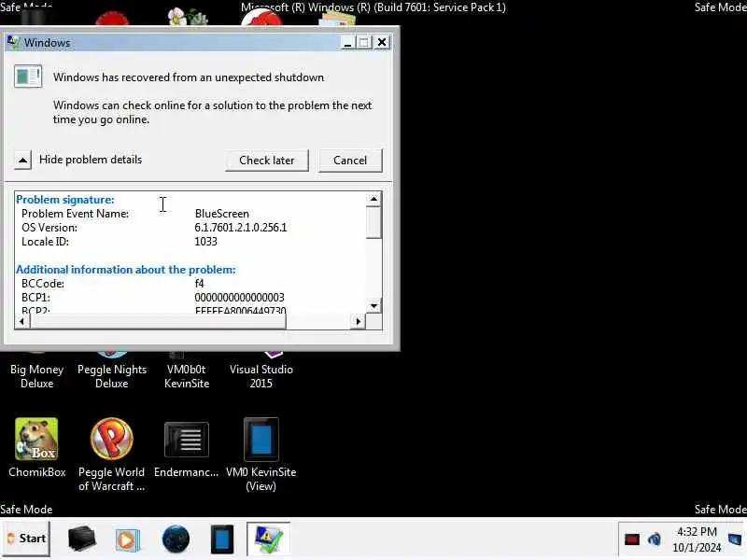Select VM0b0t KevinSite label

coord(187,376)
